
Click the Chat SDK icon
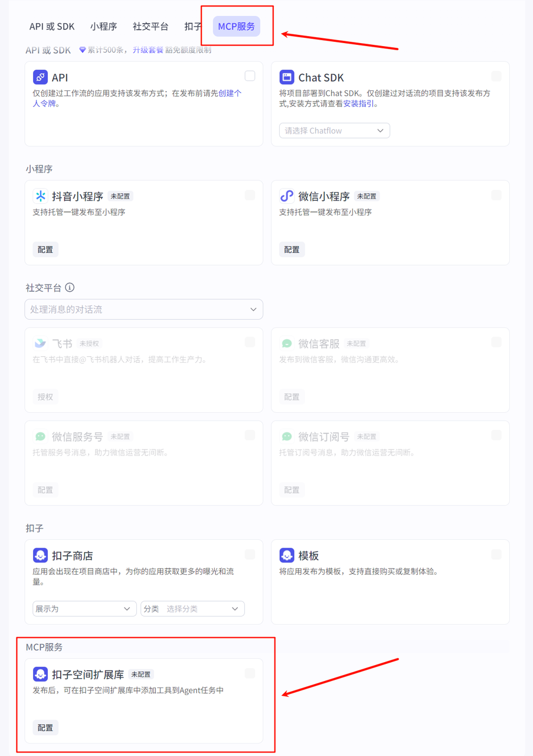pos(287,77)
